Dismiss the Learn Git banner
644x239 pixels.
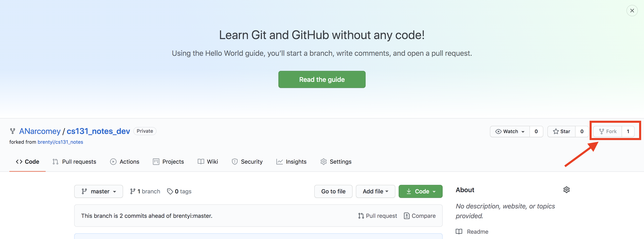click(x=632, y=11)
